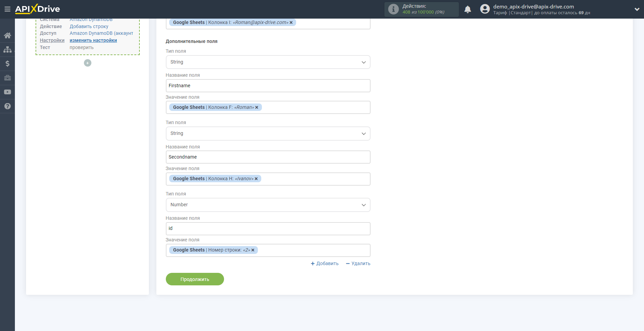Click the actions info icon
644x331 pixels.
click(x=393, y=9)
